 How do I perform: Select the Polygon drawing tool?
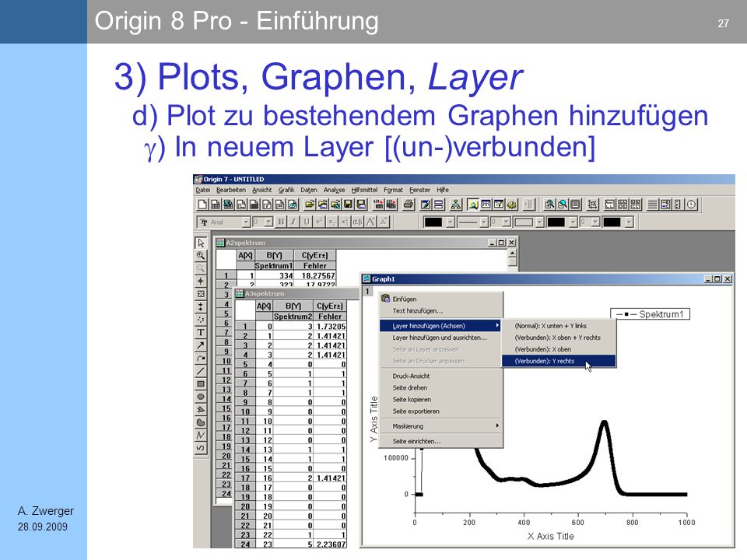(x=201, y=410)
